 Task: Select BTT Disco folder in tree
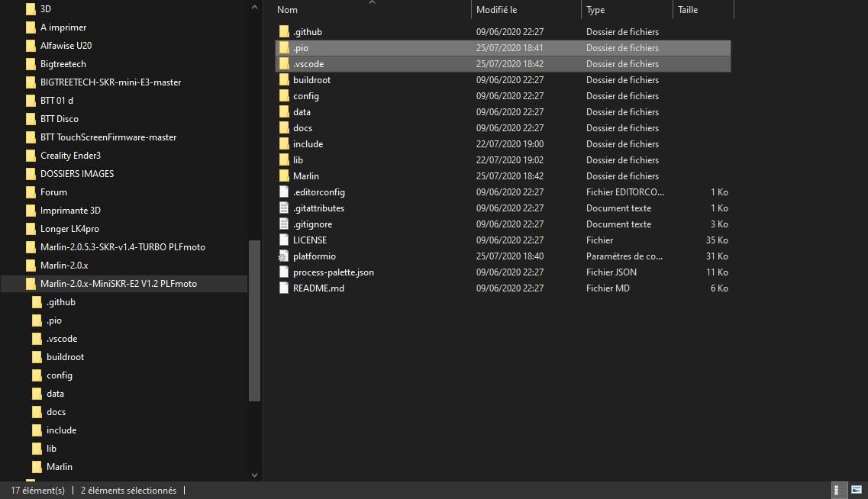click(x=60, y=118)
